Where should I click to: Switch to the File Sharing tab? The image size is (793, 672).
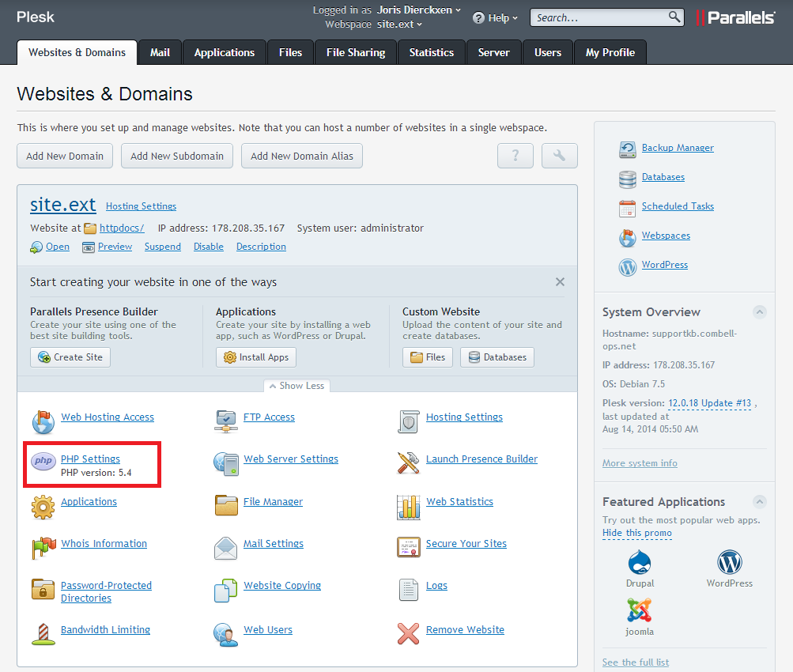point(356,53)
